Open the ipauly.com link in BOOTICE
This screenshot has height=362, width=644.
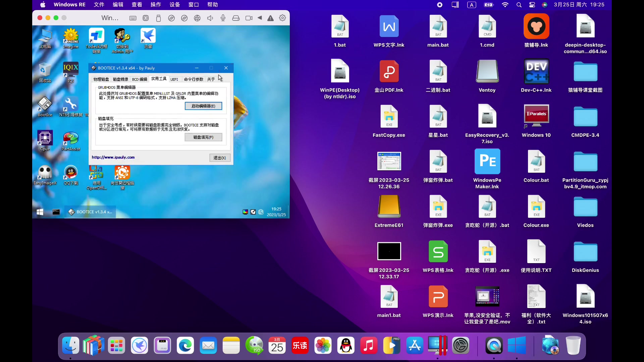pyautogui.click(x=113, y=157)
